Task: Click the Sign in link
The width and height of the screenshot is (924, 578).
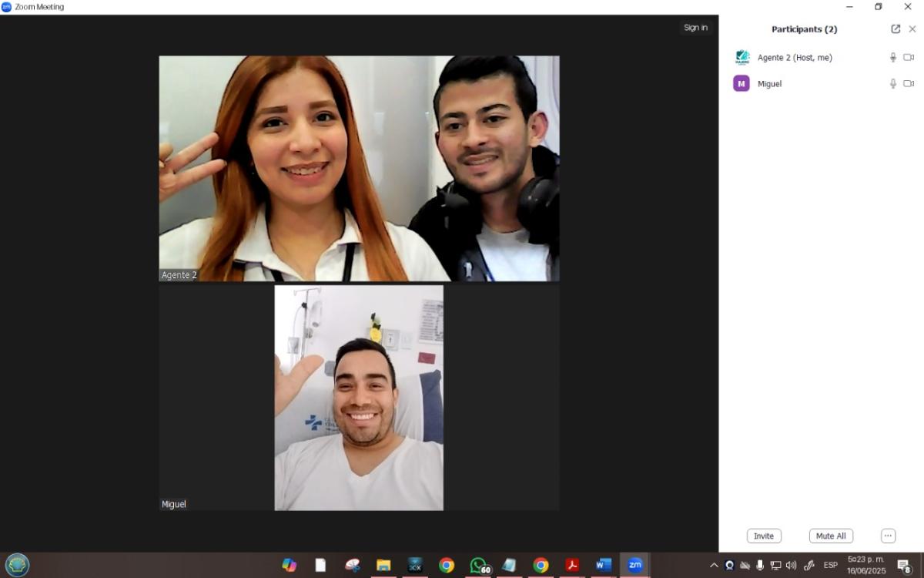Action: (695, 28)
